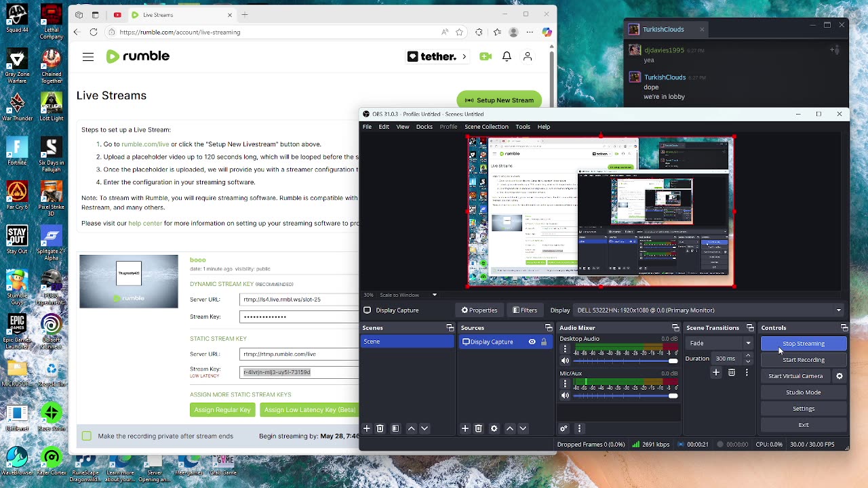Click Assign Regular Key button

222,409
